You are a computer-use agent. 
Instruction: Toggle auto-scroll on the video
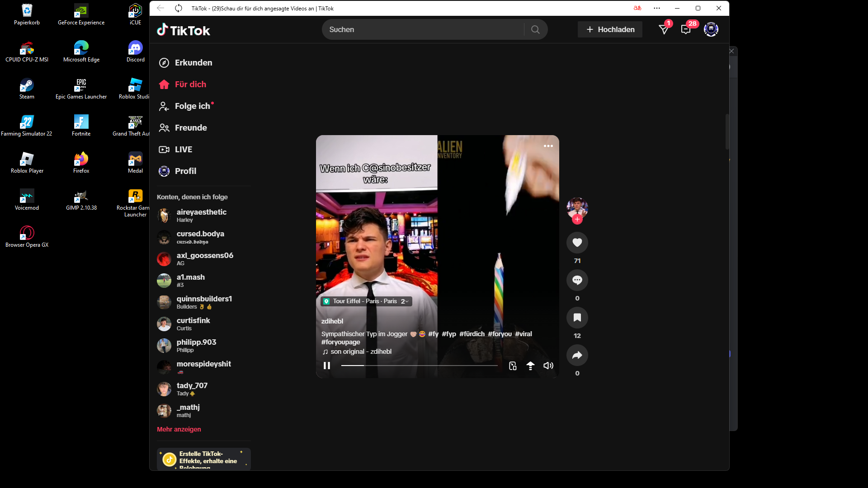tap(530, 366)
